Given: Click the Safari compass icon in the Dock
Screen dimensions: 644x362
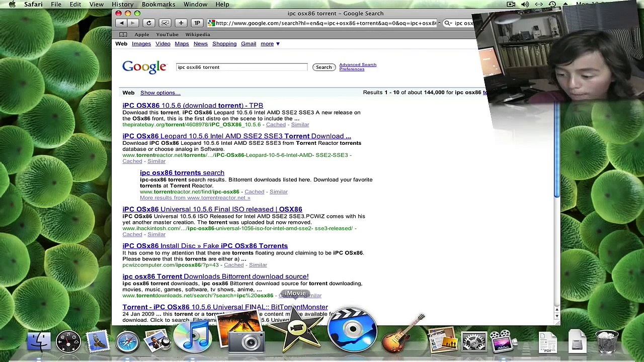Looking at the screenshot, I should (127, 341).
